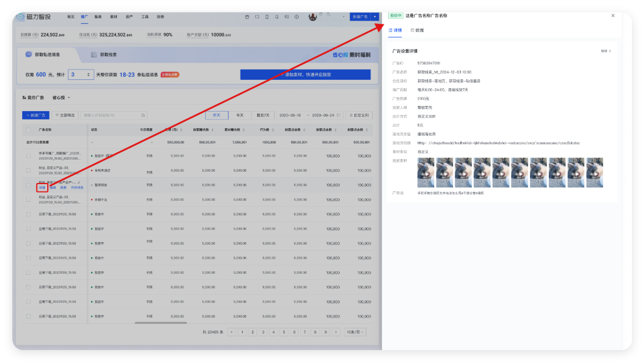
Task: Open dropdown arrow beside 新建广告 top button
Action: click(374, 17)
